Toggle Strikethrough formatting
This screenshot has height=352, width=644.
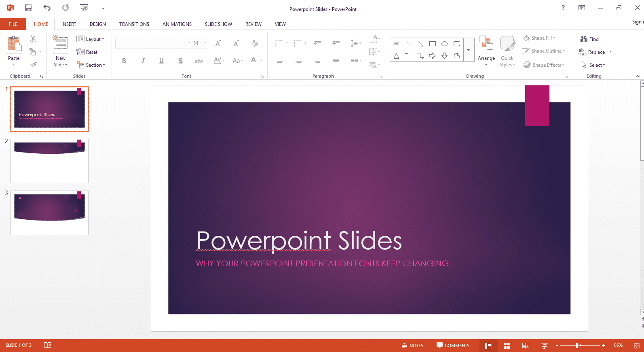(x=199, y=61)
